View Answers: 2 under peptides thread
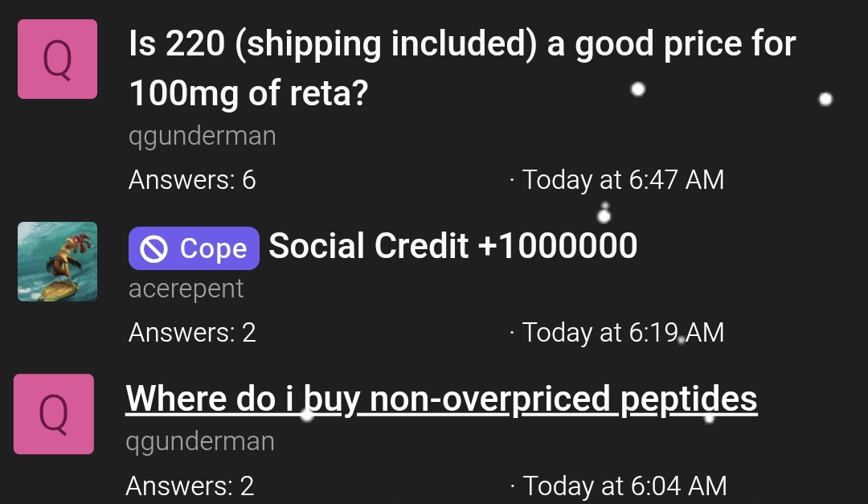Image resolution: width=868 pixels, height=504 pixels. point(190,486)
